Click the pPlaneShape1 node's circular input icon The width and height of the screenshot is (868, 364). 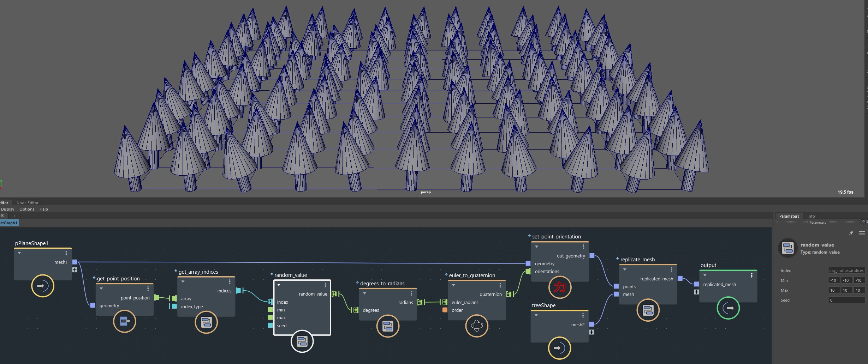43,286
